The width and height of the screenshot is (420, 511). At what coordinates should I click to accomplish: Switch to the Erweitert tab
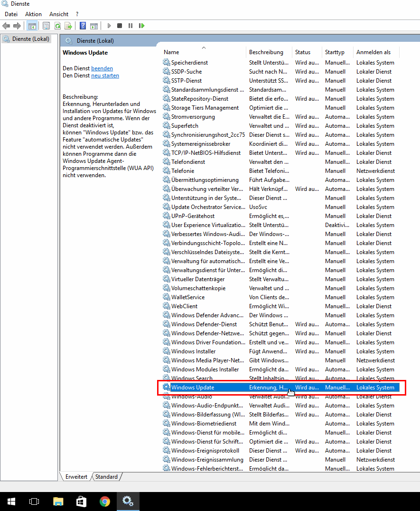tap(76, 476)
